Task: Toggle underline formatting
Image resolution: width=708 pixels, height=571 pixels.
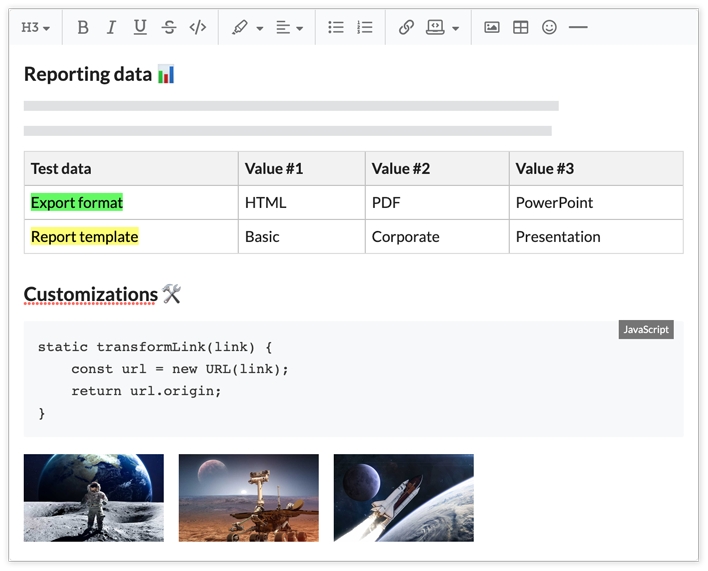Action: [x=140, y=28]
